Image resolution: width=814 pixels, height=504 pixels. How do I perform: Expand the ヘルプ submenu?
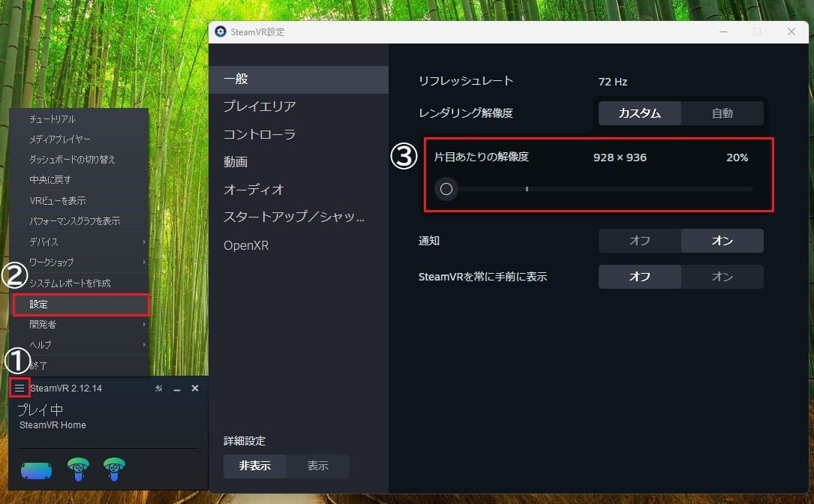point(79,345)
